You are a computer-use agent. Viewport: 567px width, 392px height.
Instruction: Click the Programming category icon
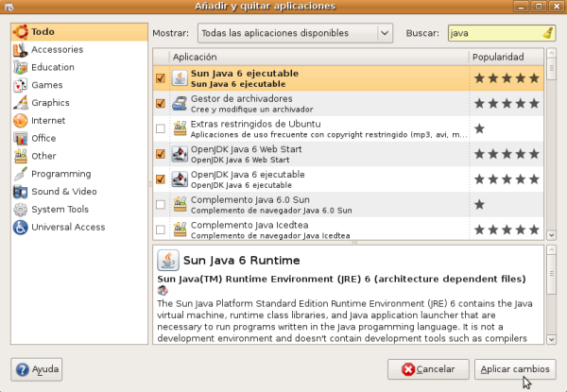[20, 174]
